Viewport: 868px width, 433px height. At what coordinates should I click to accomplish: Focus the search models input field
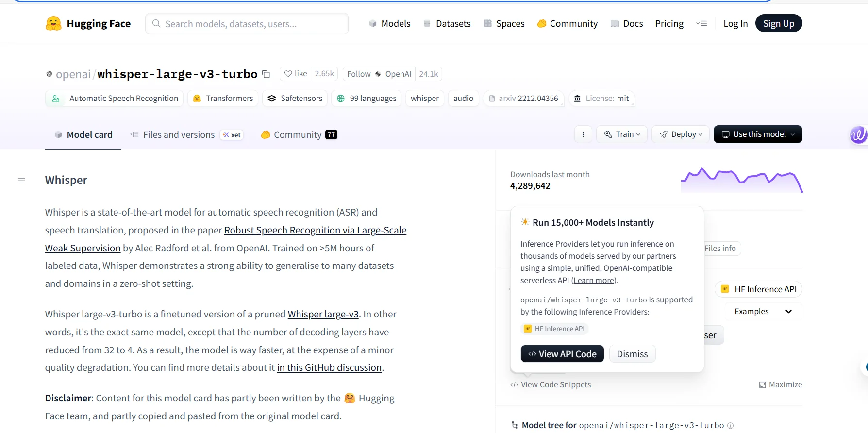click(x=247, y=24)
